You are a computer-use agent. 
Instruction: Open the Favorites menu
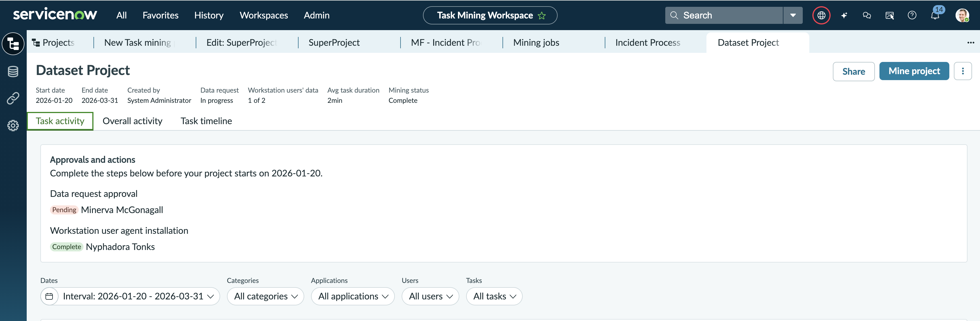click(x=160, y=15)
